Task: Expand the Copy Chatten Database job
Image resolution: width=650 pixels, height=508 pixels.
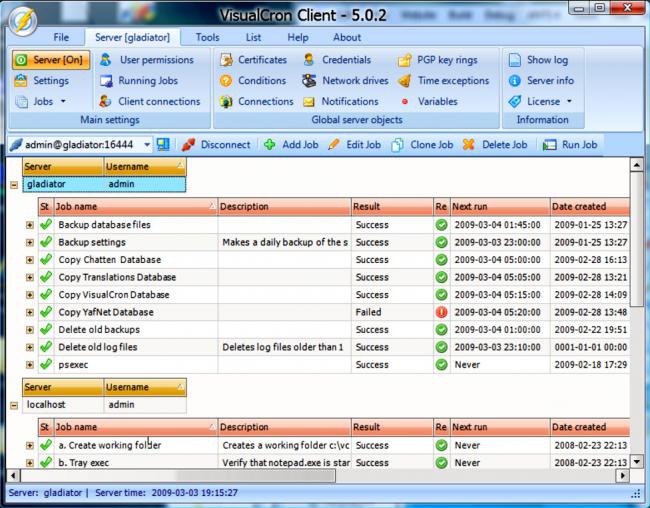Action: [29, 260]
